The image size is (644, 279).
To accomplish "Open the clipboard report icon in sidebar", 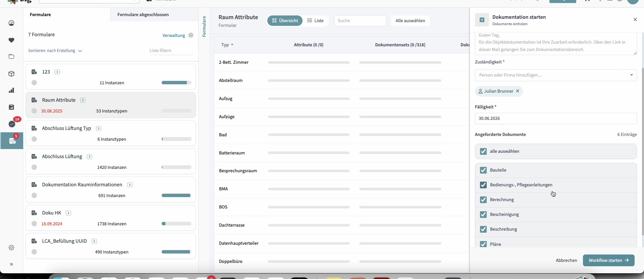I will click(x=11, y=107).
